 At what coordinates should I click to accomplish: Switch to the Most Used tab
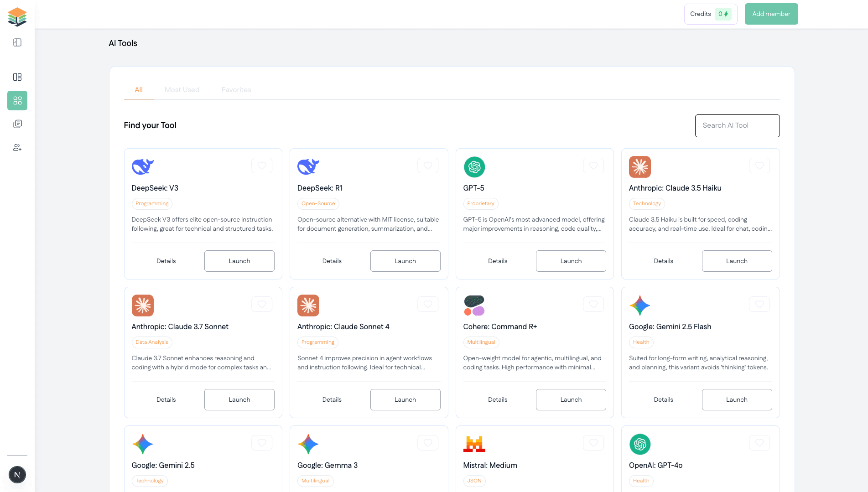(x=182, y=89)
